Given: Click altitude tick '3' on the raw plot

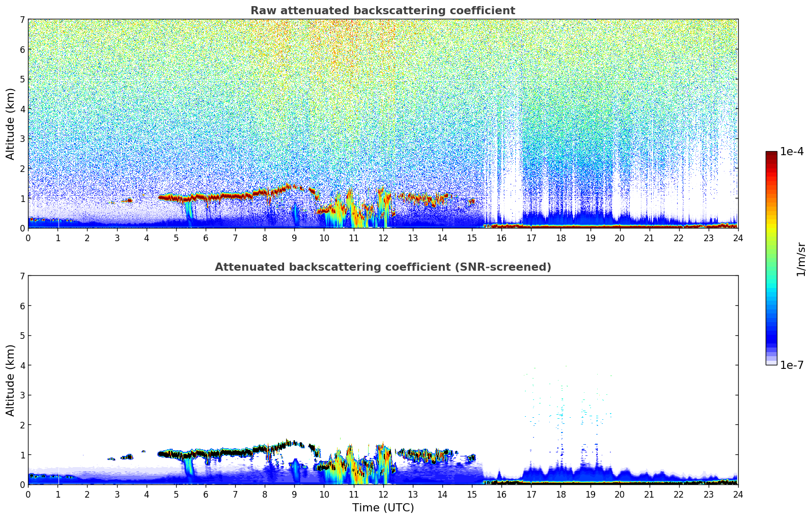Looking at the screenshot, I should pyautogui.click(x=22, y=139).
